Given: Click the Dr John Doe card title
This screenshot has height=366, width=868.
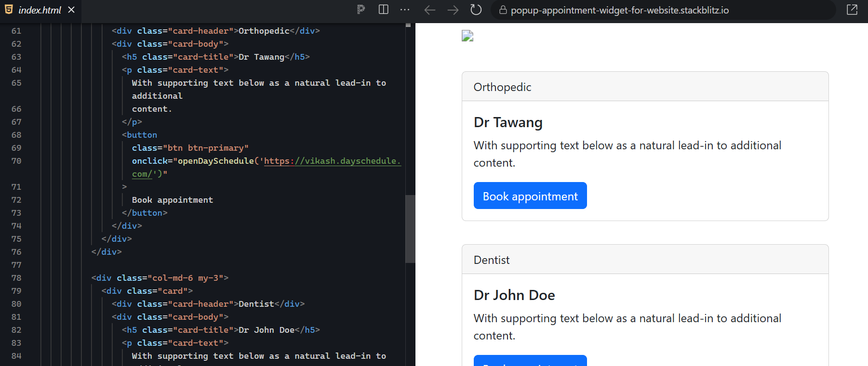Looking at the screenshot, I should (x=514, y=295).
